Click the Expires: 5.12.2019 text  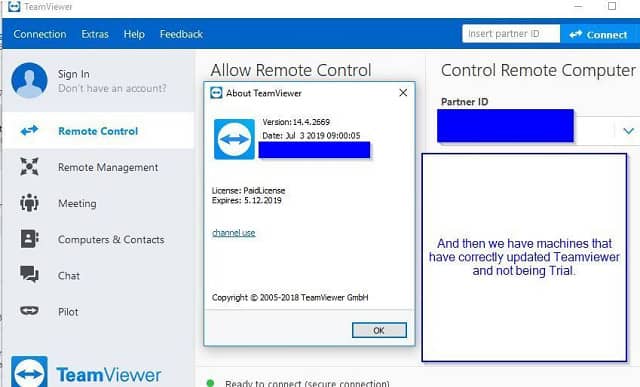(x=247, y=200)
